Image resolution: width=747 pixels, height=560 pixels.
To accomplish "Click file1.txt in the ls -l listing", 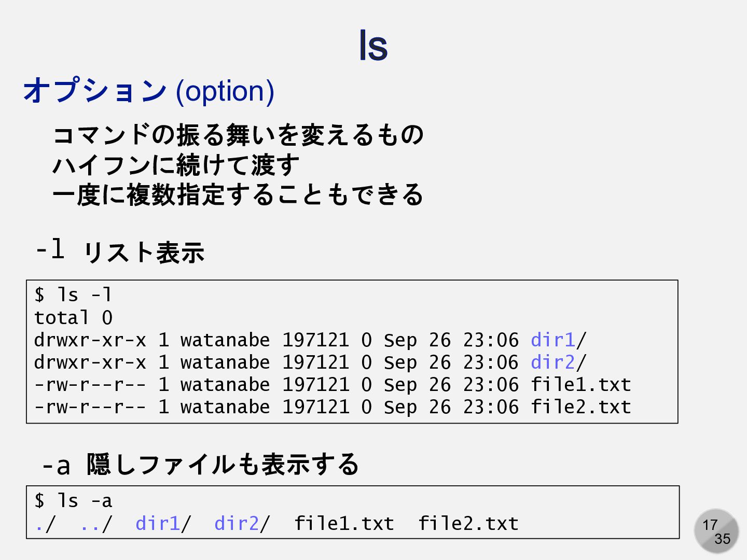I will tap(580, 385).
